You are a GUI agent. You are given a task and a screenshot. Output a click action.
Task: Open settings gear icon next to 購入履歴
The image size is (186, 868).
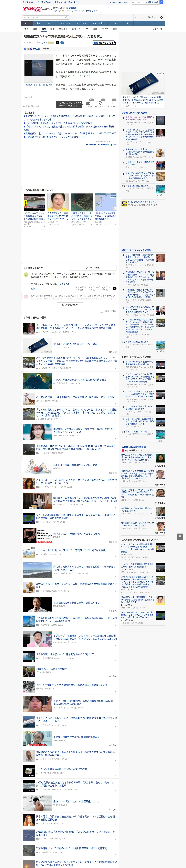tap(161, 18)
